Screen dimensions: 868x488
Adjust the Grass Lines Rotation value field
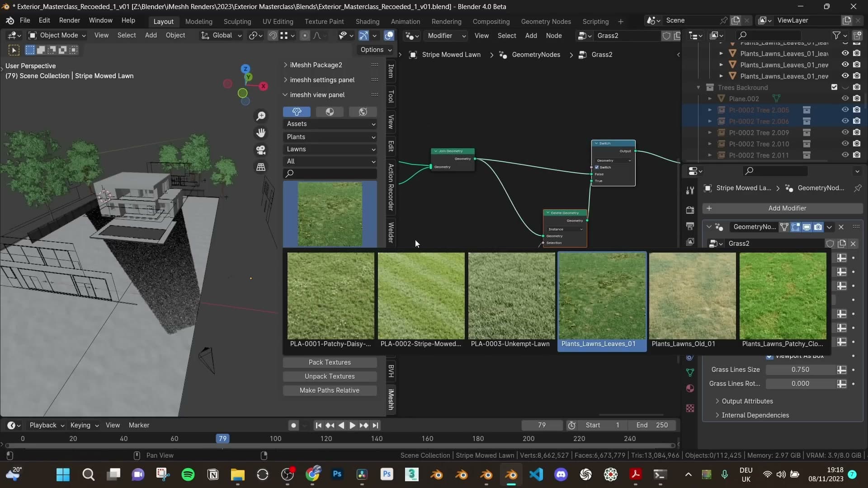[800, 384]
